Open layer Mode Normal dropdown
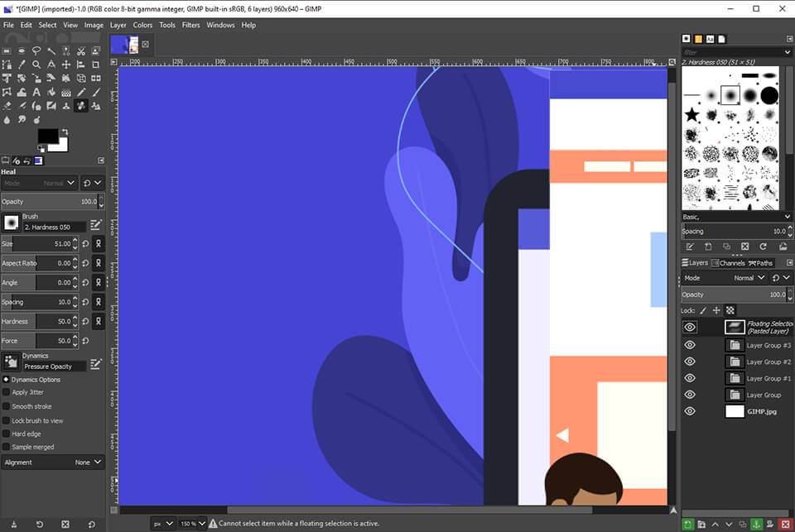This screenshot has width=795, height=532. (x=724, y=278)
